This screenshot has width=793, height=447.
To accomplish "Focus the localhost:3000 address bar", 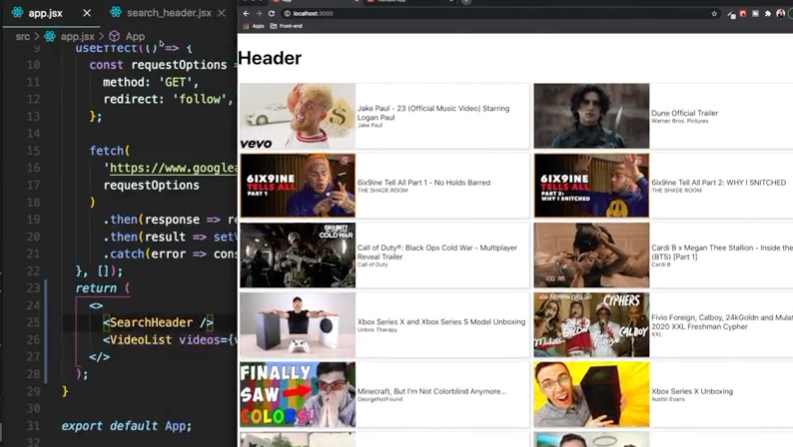I will 501,14.
